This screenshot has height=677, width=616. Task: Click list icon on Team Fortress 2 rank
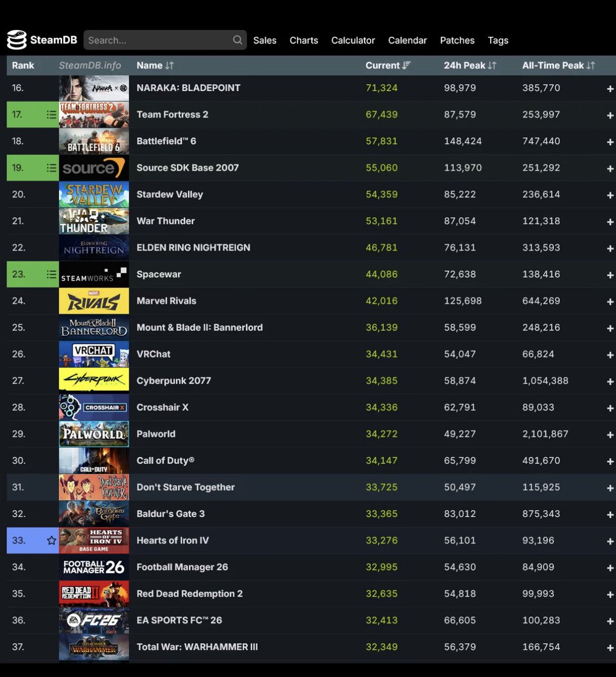coord(51,115)
